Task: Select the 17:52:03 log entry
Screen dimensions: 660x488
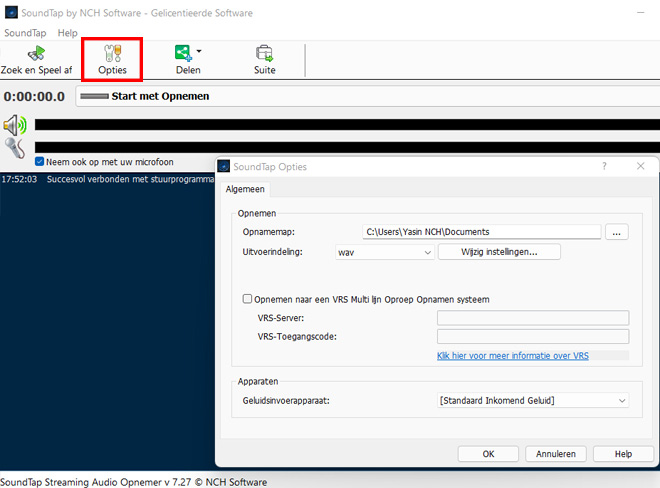Action: tap(107, 179)
